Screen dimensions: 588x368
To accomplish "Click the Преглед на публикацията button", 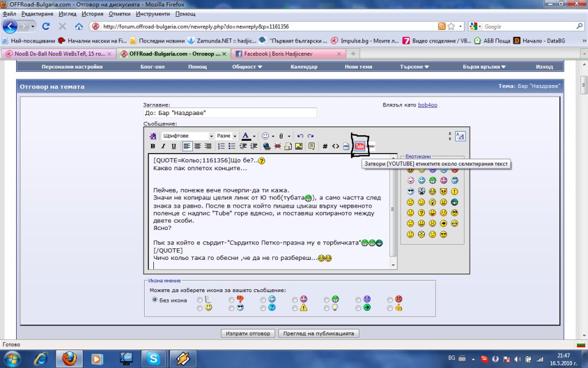I will tap(319, 333).
